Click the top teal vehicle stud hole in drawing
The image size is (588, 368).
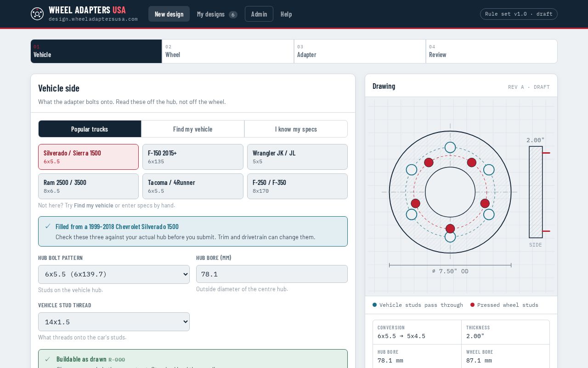click(x=450, y=147)
